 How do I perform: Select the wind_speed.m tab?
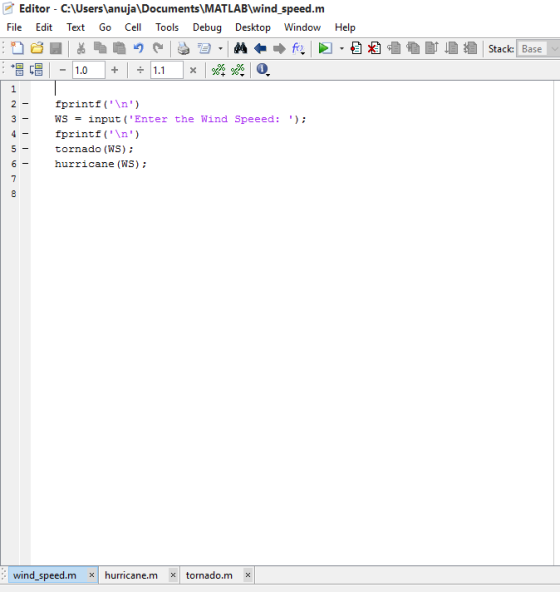(x=45, y=575)
